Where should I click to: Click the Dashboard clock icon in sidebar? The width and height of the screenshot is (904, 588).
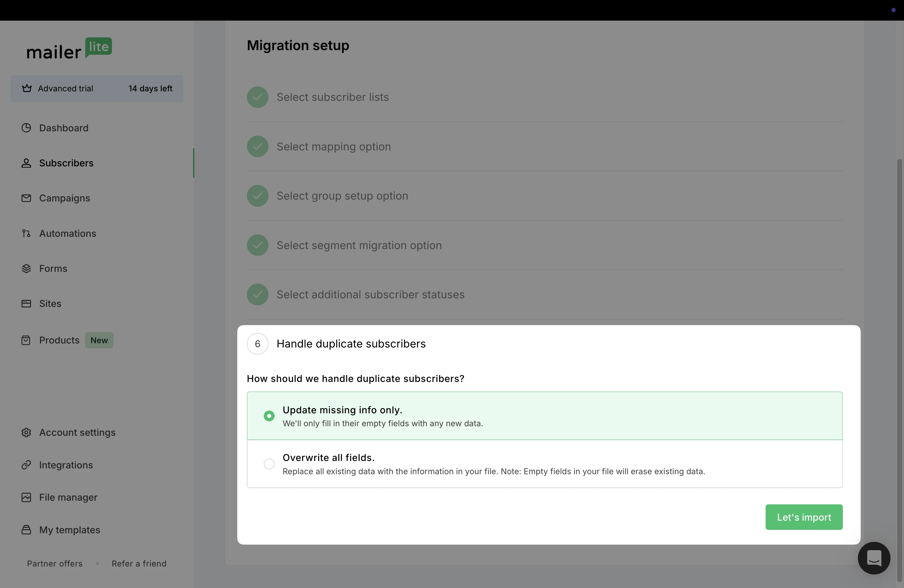point(26,128)
